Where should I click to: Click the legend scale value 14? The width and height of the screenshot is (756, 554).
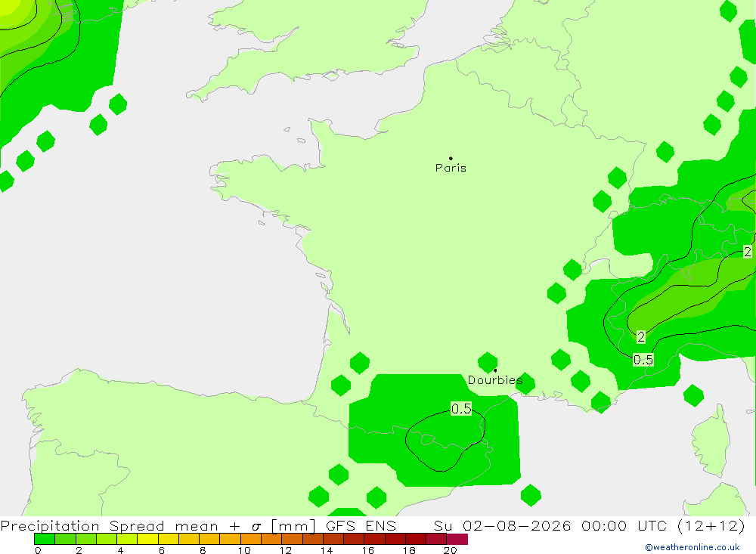click(327, 550)
